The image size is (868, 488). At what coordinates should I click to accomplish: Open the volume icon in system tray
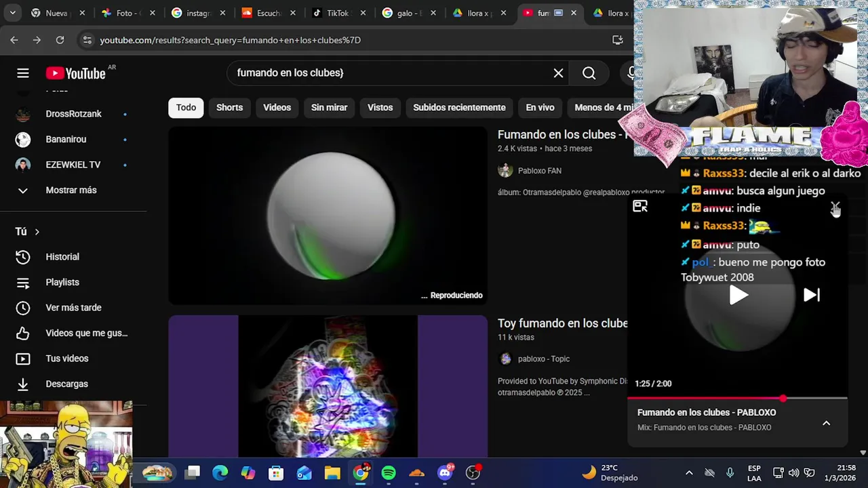click(793, 472)
